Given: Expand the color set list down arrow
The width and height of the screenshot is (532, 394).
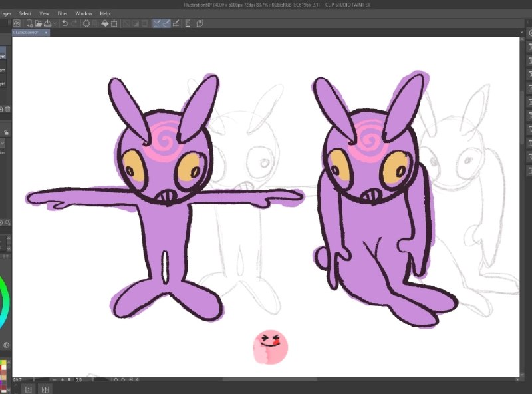Looking at the screenshot, I should (x=9, y=389).
